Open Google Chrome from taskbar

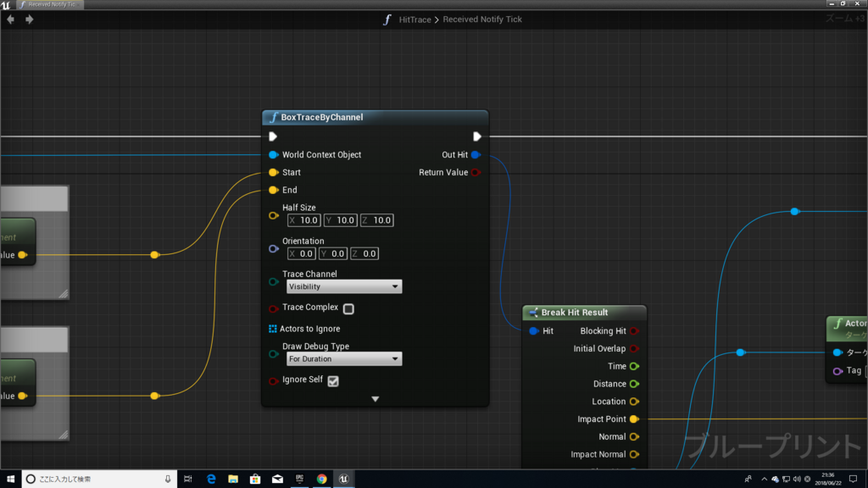click(x=321, y=480)
